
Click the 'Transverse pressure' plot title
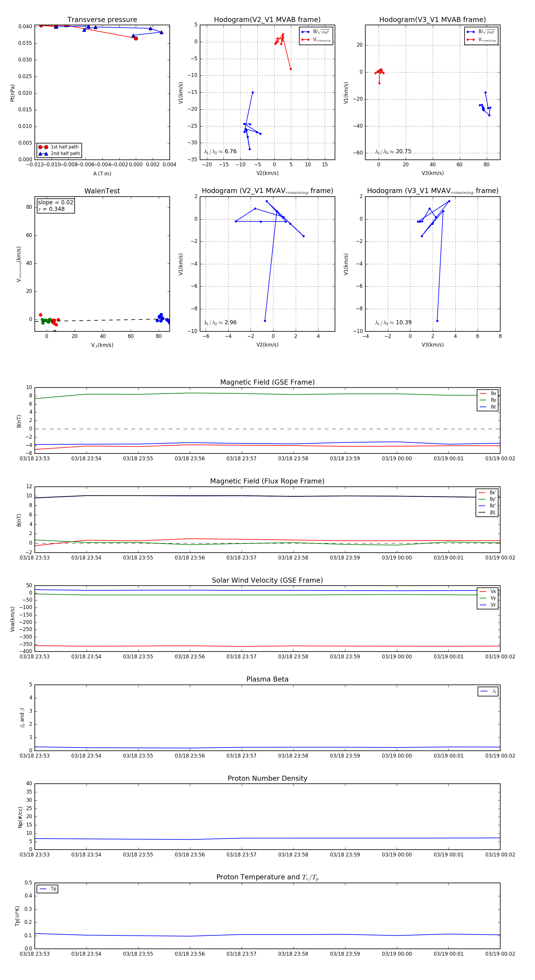[x=102, y=19]
